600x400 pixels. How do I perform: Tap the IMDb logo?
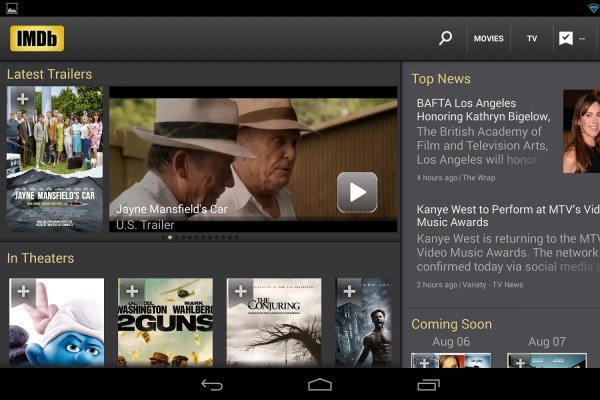coord(37,38)
